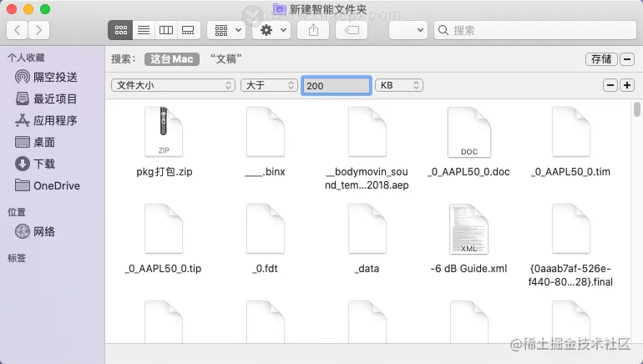Image resolution: width=643 pixels, height=364 pixels.
Task: Select the _0_AAPL50_0.tip file icon
Action: click(x=164, y=229)
